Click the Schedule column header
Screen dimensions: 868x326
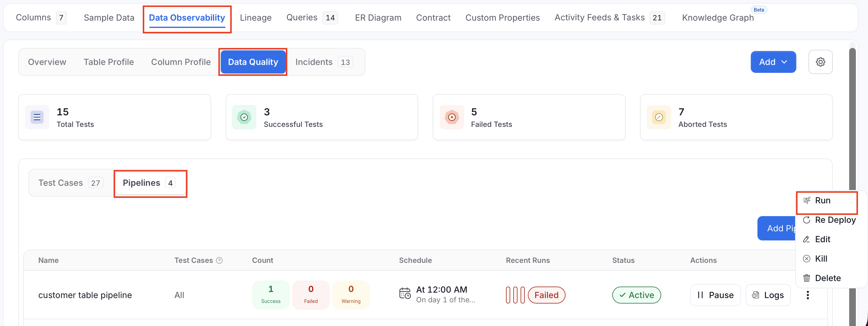415,260
